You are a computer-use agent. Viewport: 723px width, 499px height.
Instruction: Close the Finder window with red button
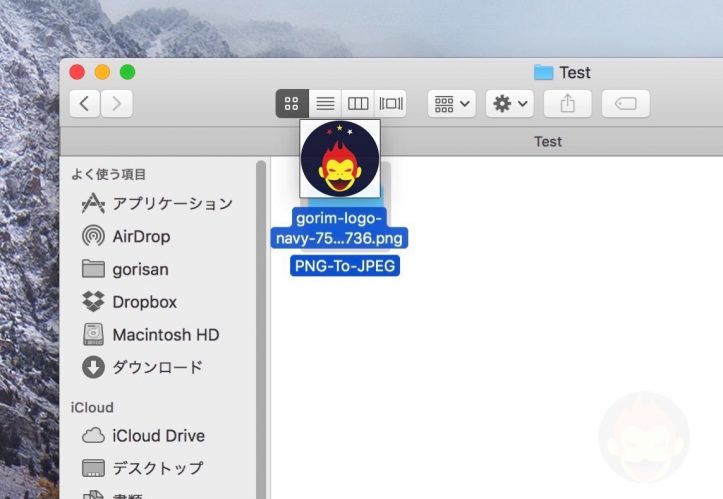(x=77, y=72)
